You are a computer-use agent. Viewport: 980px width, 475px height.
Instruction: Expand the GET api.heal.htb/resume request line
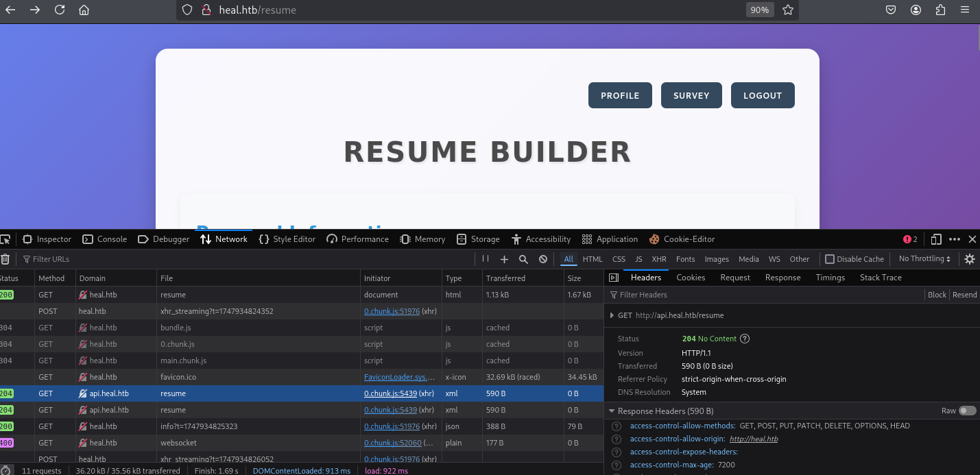point(612,315)
